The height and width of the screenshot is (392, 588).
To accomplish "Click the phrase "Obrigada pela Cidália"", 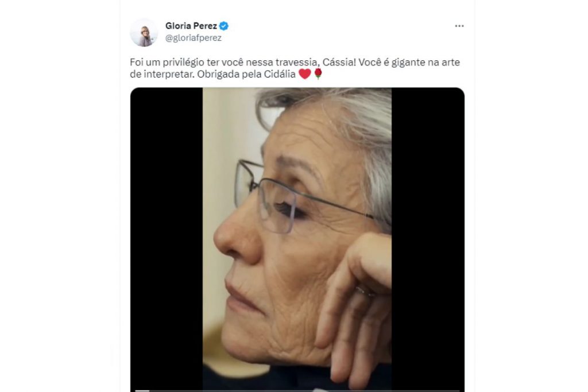I will click(246, 74).
